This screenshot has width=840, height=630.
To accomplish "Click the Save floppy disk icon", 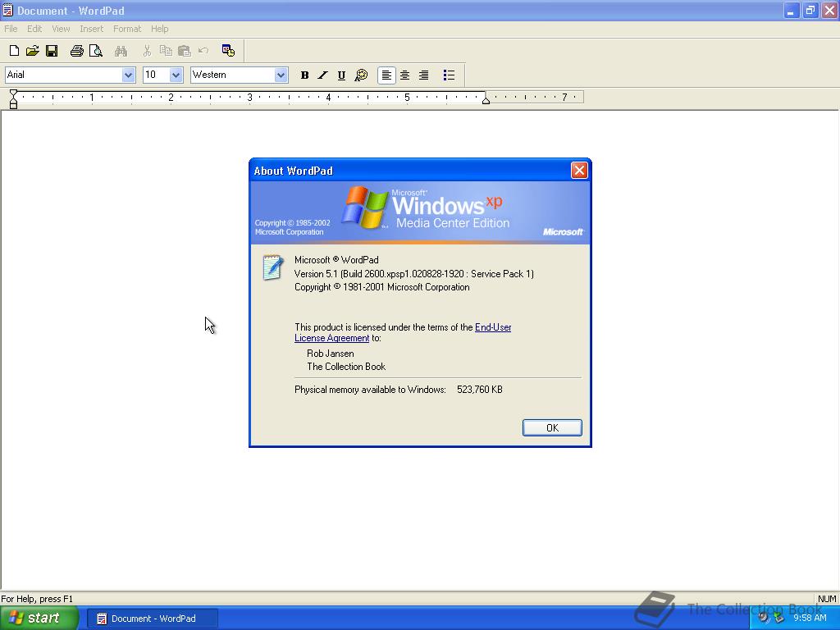I will coord(52,51).
